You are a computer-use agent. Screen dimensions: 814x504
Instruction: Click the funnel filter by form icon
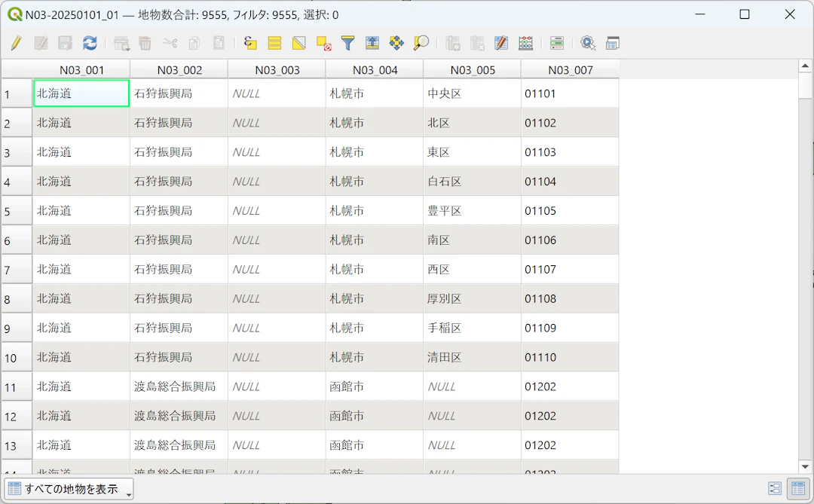tap(347, 43)
